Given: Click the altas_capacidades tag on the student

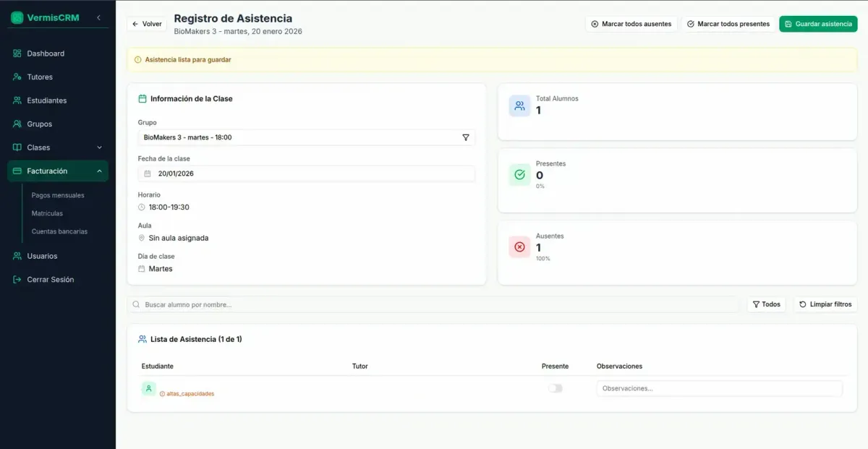Looking at the screenshot, I should 190,394.
